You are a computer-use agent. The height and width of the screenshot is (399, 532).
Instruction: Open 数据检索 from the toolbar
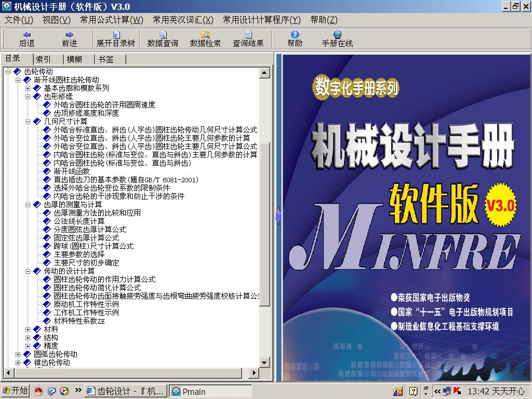point(205,39)
